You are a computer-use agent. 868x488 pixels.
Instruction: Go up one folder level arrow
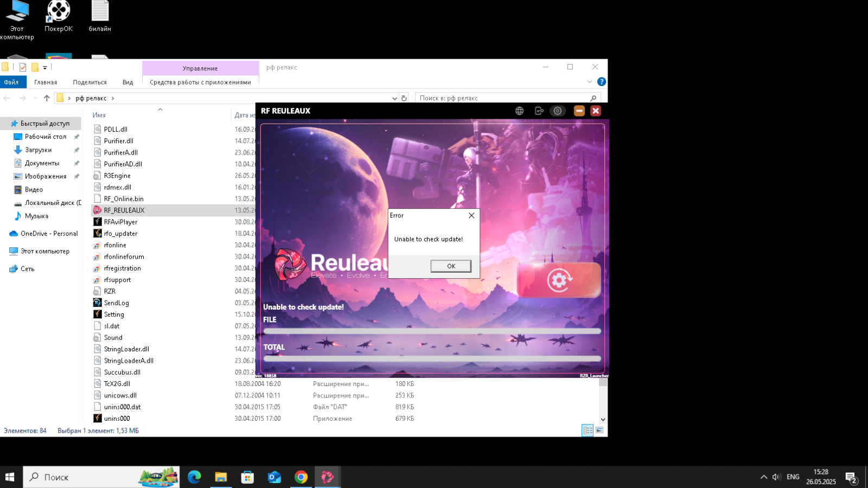[47, 98]
